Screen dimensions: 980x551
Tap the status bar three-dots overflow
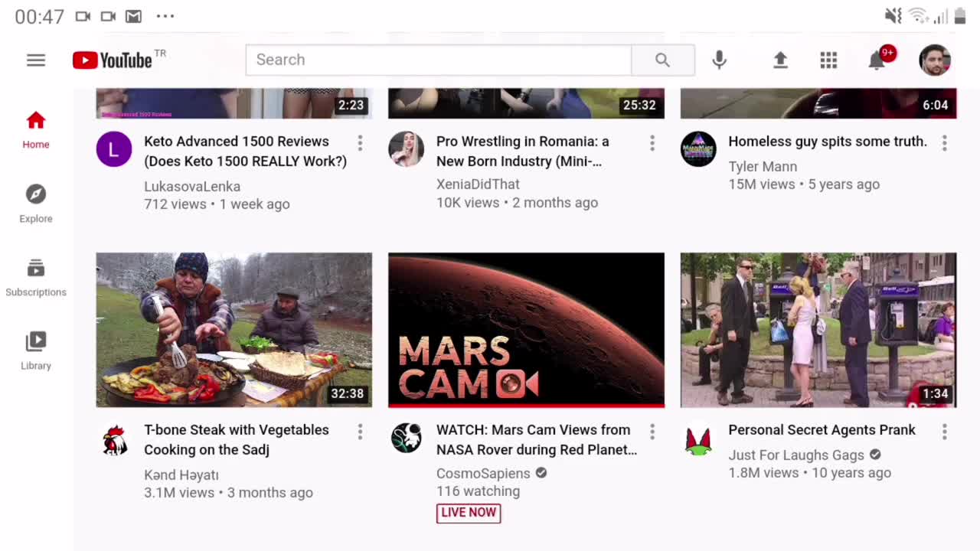coord(165,16)
